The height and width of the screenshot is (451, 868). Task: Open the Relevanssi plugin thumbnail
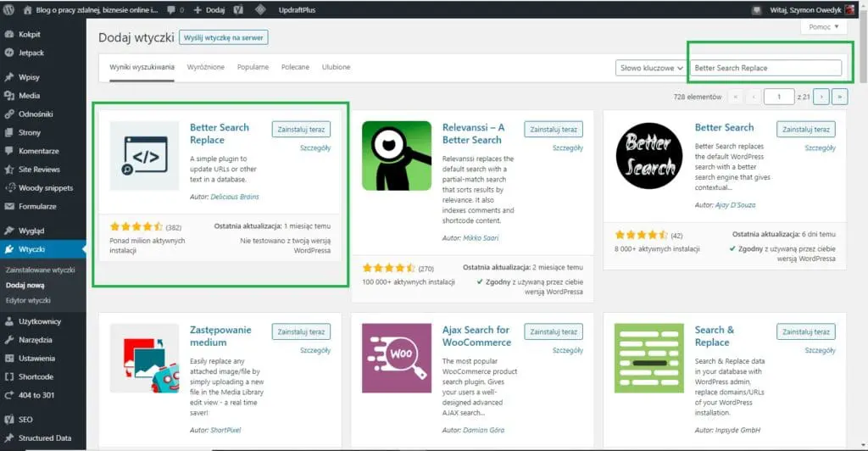tap(397, 155)
